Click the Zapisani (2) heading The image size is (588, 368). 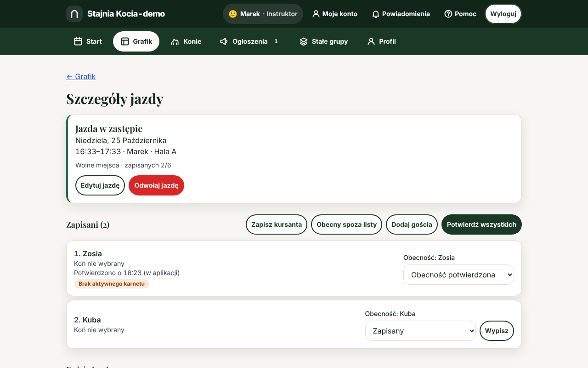(88, 224)
